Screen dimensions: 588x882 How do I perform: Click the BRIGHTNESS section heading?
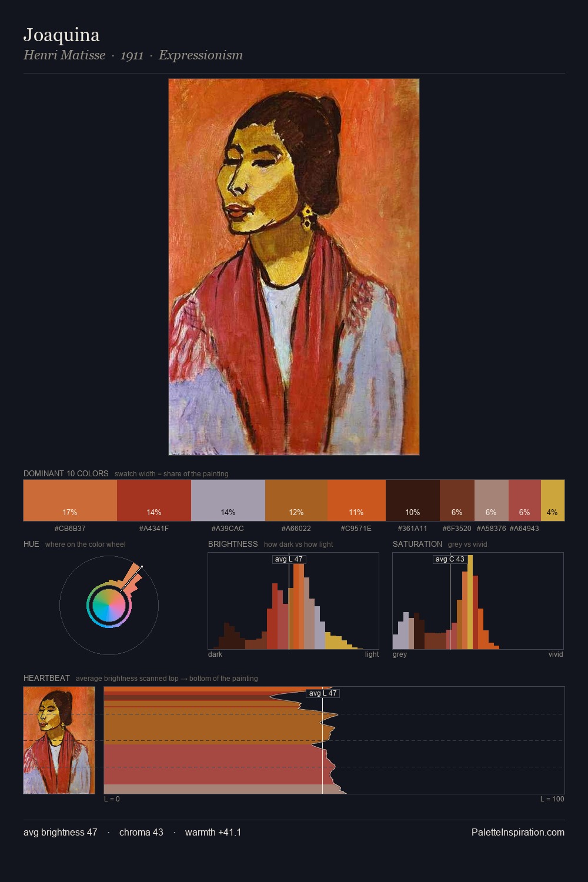click(233, 544)
